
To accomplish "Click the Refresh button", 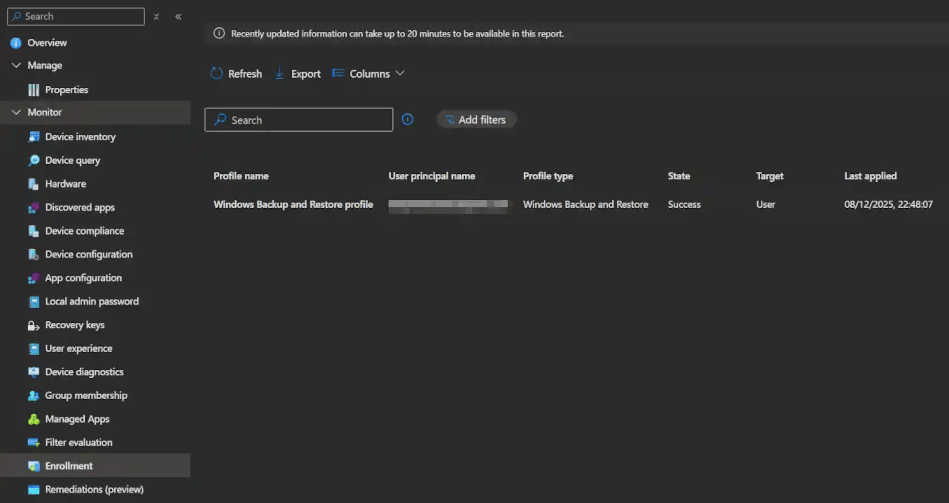I will click(236, 74).
